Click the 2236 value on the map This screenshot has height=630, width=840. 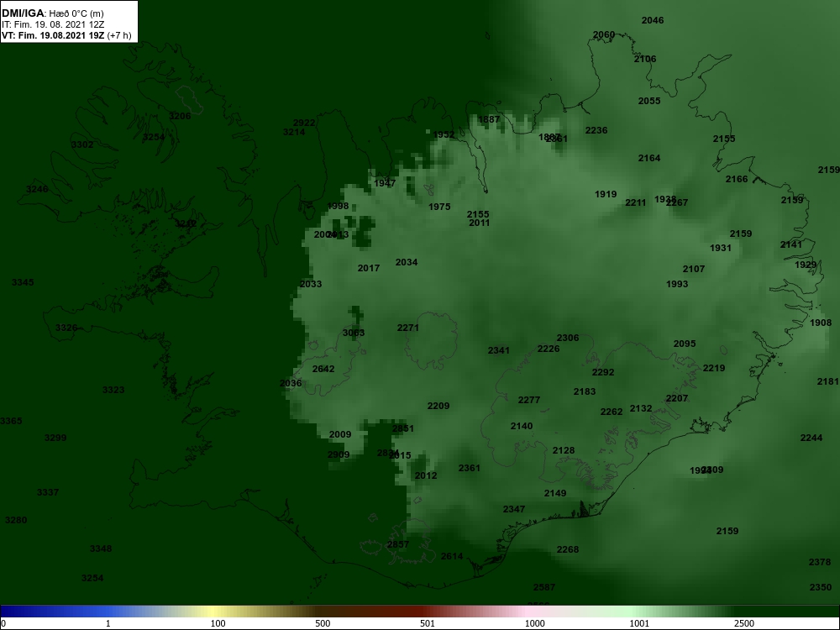pyautogui.click(x=596, y=130)
